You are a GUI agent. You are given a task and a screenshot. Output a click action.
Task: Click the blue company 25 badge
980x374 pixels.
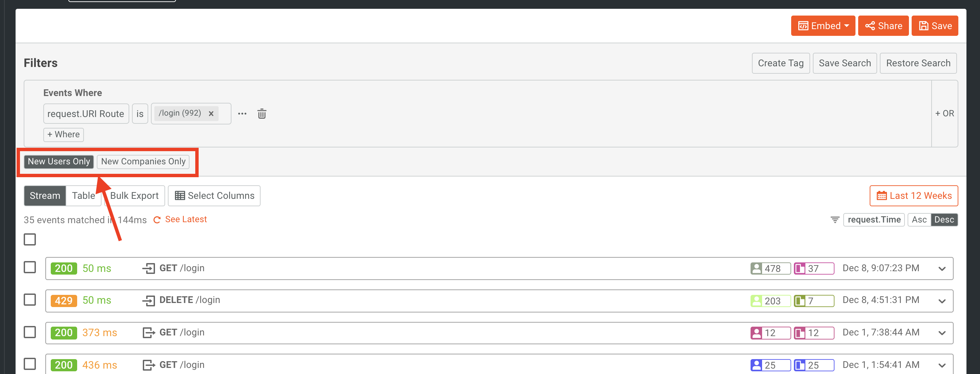[x=814, y=365]
